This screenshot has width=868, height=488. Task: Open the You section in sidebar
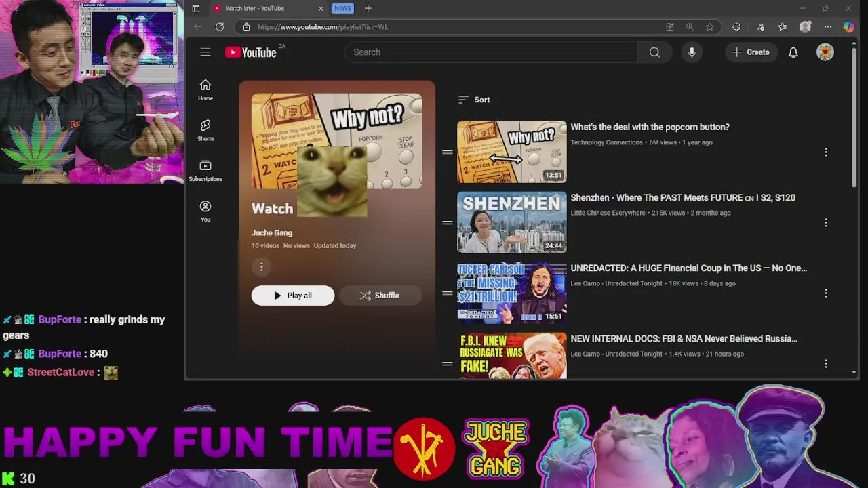205,211
